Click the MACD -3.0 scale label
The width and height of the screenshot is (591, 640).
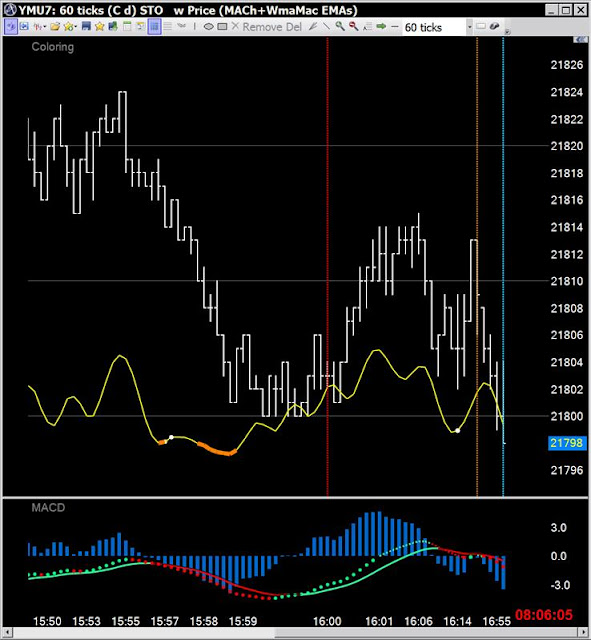click(559, 585)
